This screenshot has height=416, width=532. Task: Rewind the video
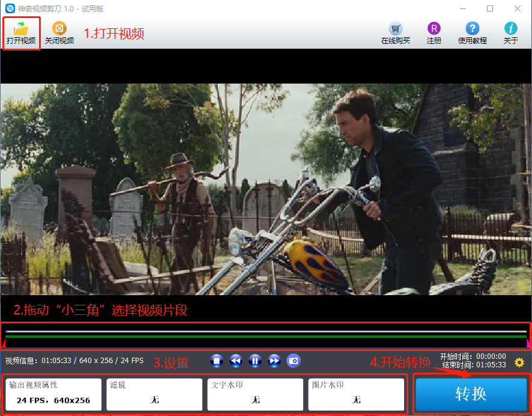pyautogui.click(x=236, y=361)
